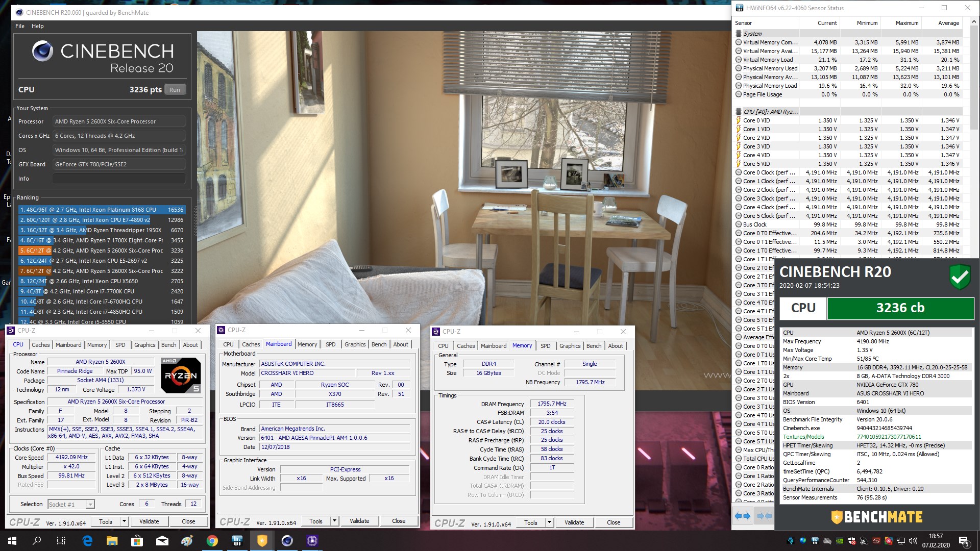This screenshot has width=980, height=551.
Task: Select orange ranking row scoring 3236
Action: [x=102, y=251]
